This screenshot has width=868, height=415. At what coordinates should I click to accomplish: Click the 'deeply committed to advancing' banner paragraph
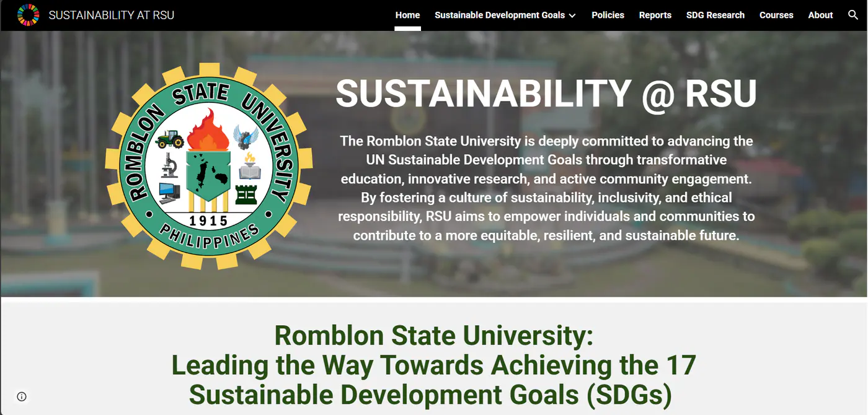546,188
